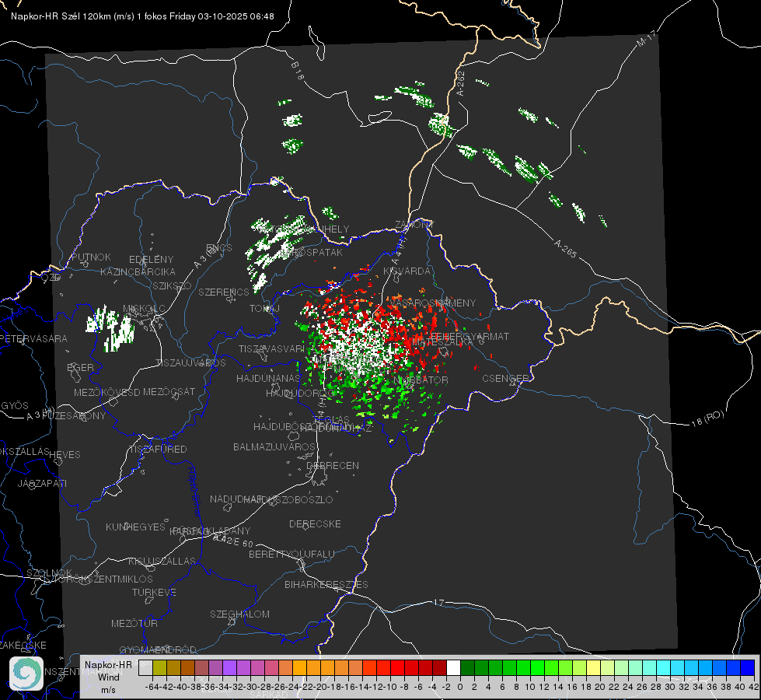This screenshot has height=700, width=761.
Task: Click the BERETTYÓÚJFALU town label
Action: 291,554
